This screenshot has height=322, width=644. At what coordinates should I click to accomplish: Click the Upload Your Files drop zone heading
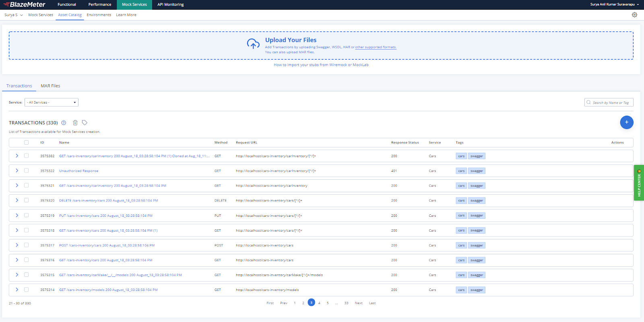tap(291, 40)
